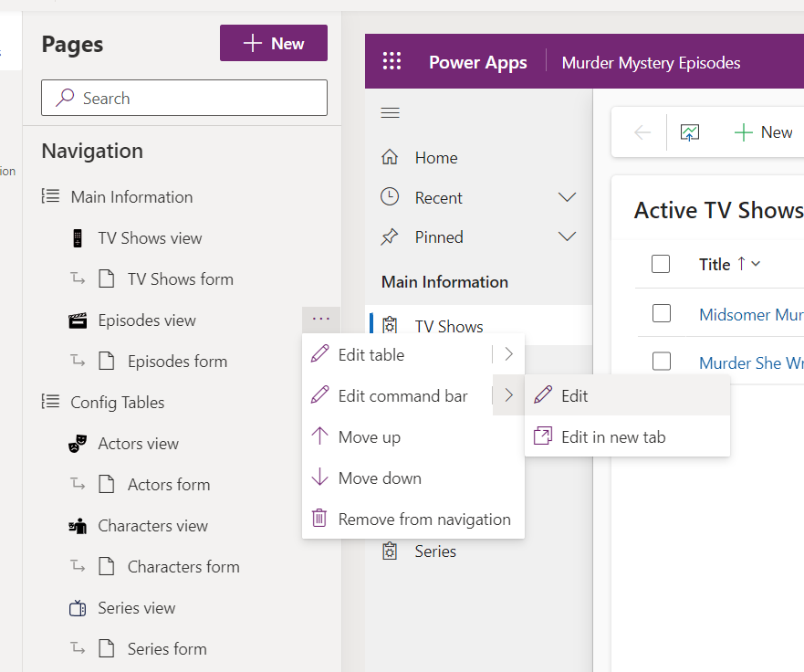The height and width of the screenshot is (672, 804).
Task: Select Move down in the context menu
Action: click(x=413, y=478)
